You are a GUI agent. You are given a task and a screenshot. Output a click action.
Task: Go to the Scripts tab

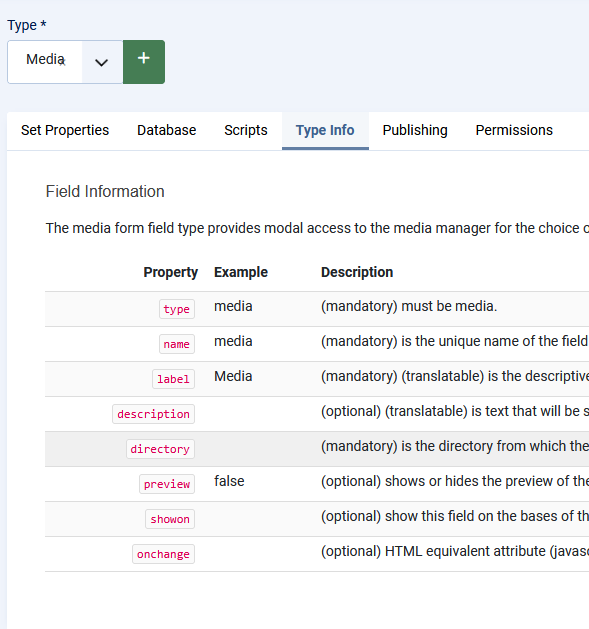click(246, 130)
